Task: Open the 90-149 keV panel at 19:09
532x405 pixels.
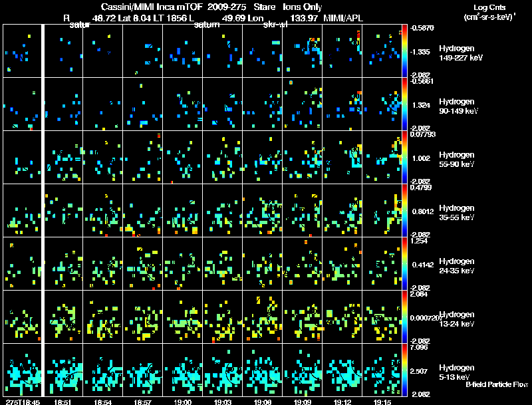Action: pos(303,104)
